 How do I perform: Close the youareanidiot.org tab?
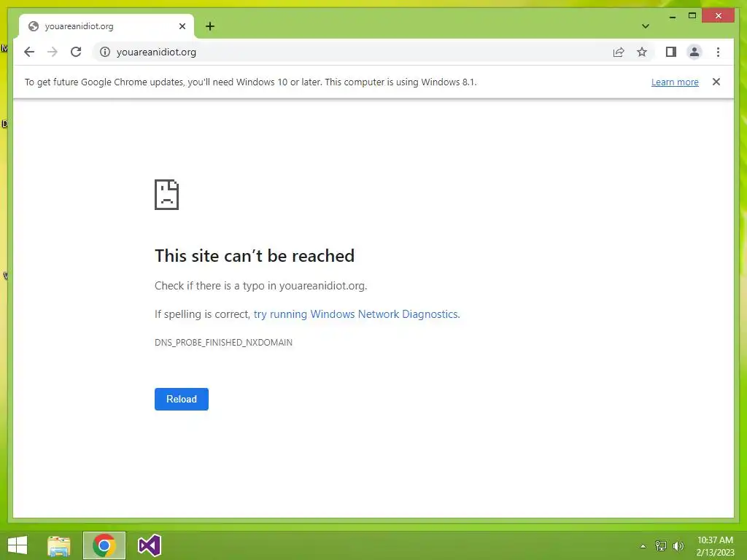182,26
